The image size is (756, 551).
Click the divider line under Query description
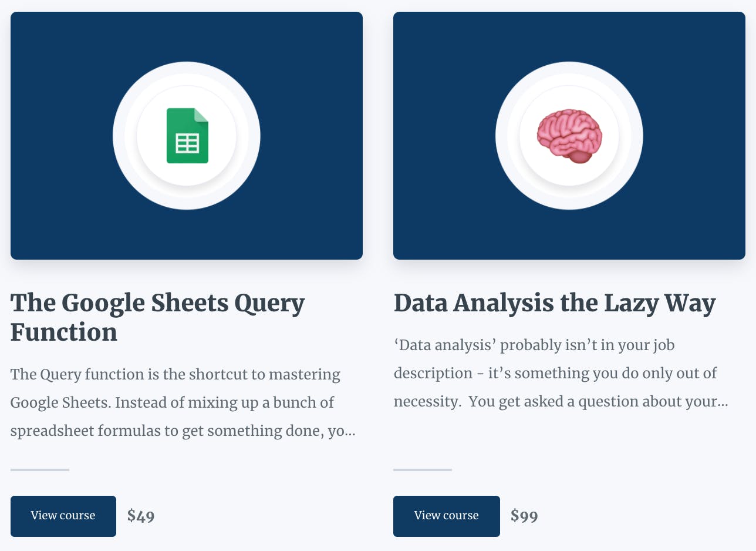(x=40, y=470)
